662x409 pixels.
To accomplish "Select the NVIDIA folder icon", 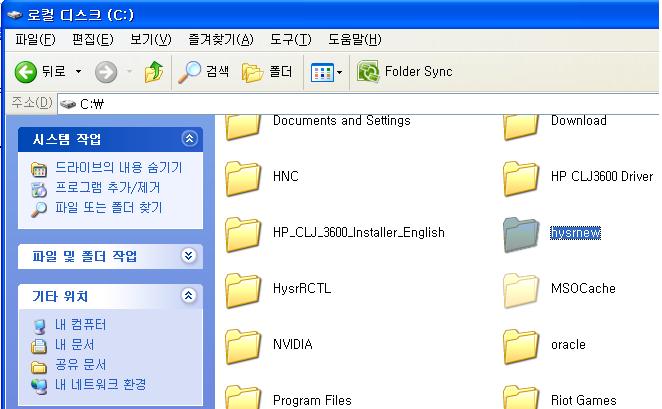I will point(243,346).
